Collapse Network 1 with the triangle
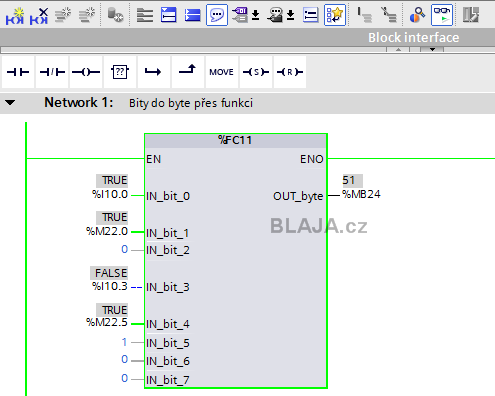 pos(10,103)
